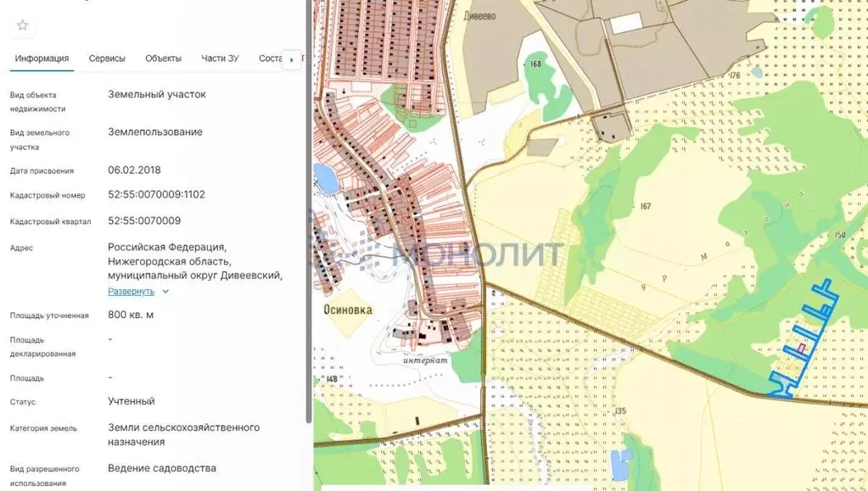Switch to the Объекты tab
The height and width of the screenshot is (491, 868).
[163, 59]
